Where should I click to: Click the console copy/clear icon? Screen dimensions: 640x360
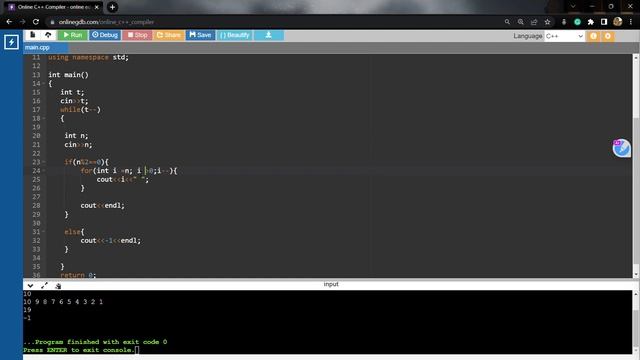tap(58, 286)
